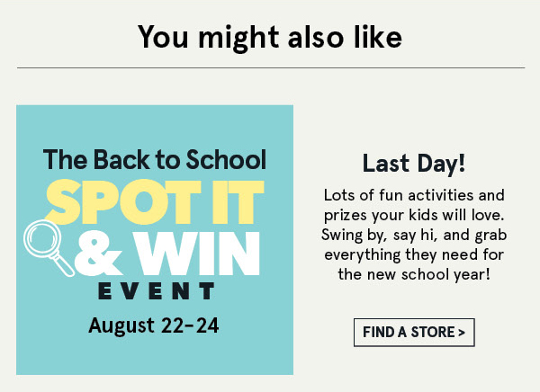Screen dimensions: 540x392
Task: Click "The Back to School" banner title
Action: click(x=155, y=160)
